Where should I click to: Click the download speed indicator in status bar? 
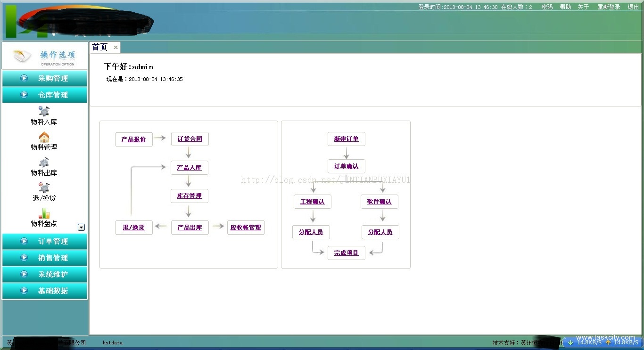(x=585, y=342)
